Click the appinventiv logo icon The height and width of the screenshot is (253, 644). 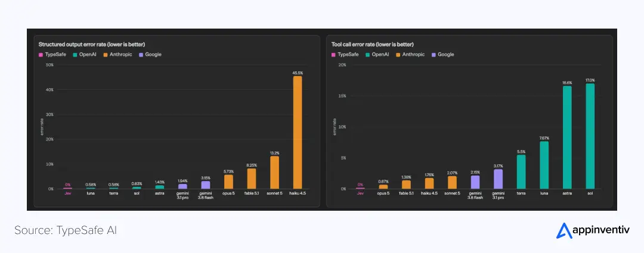click(x=563, y=230)
